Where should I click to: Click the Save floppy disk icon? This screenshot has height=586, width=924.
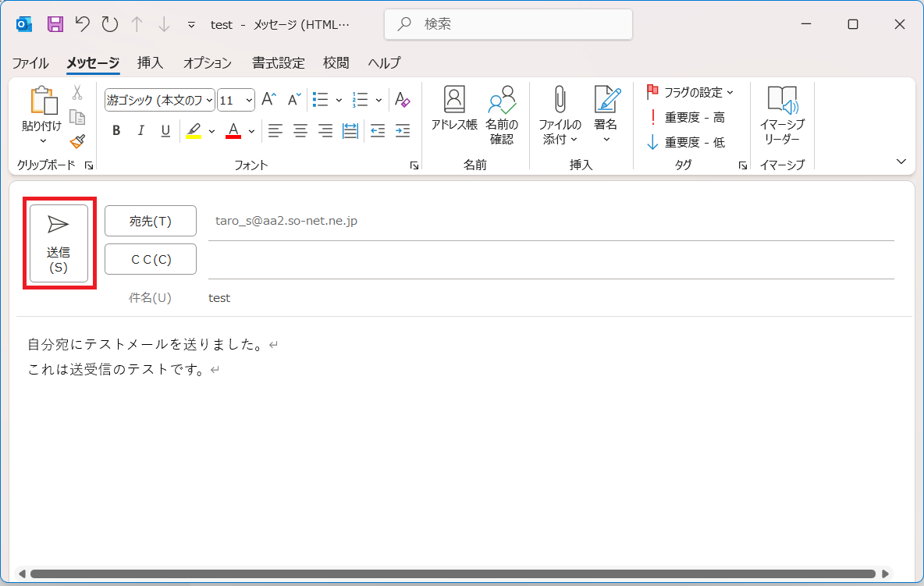point(55,24)
